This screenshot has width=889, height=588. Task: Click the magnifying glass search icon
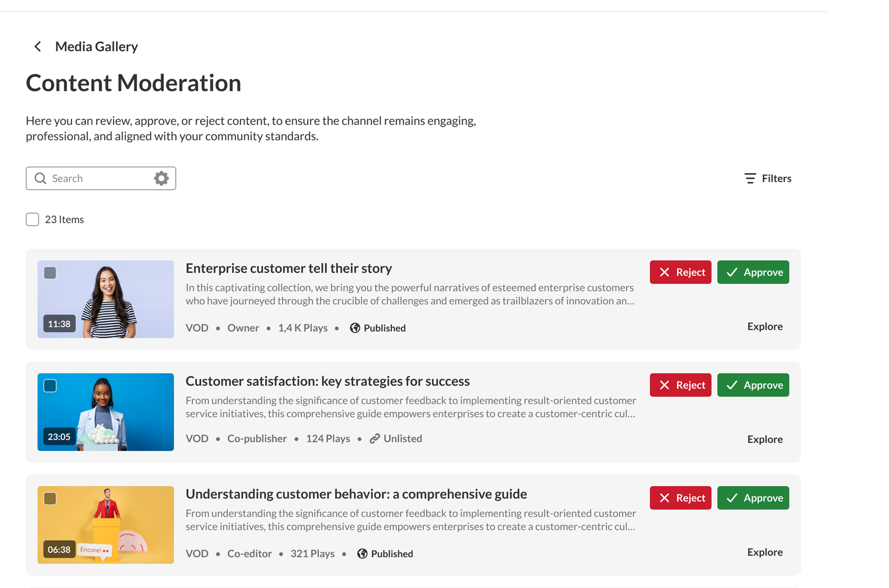tap(40, 178)
